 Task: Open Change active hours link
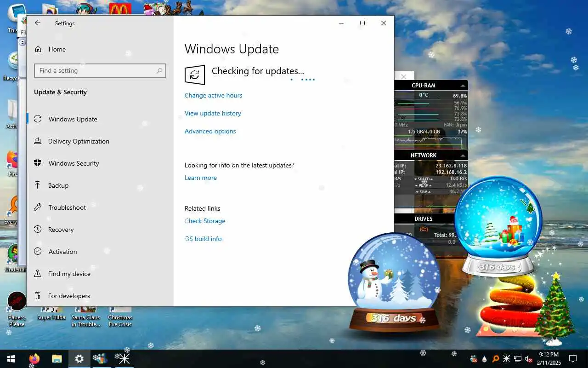[x=213, y=95]
